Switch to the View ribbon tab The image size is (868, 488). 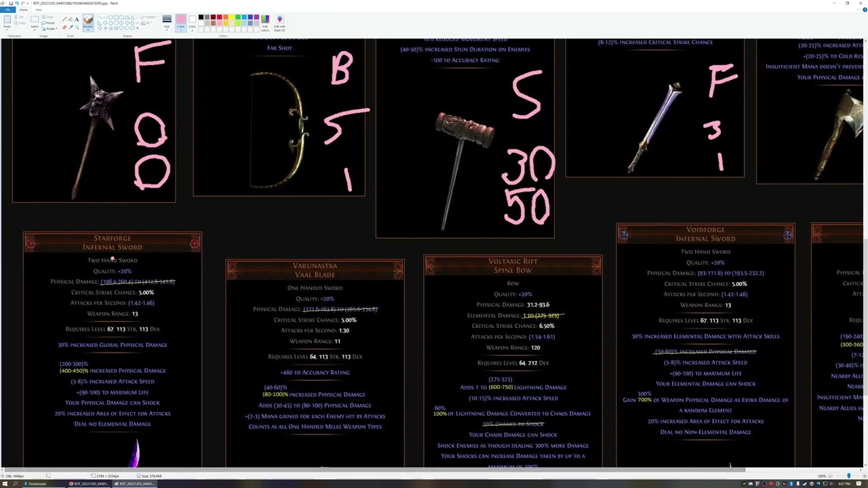point(39,9)
